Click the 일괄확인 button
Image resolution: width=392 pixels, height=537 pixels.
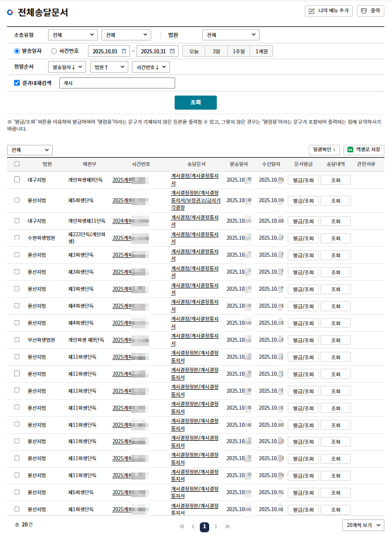(x=324, y=150)
